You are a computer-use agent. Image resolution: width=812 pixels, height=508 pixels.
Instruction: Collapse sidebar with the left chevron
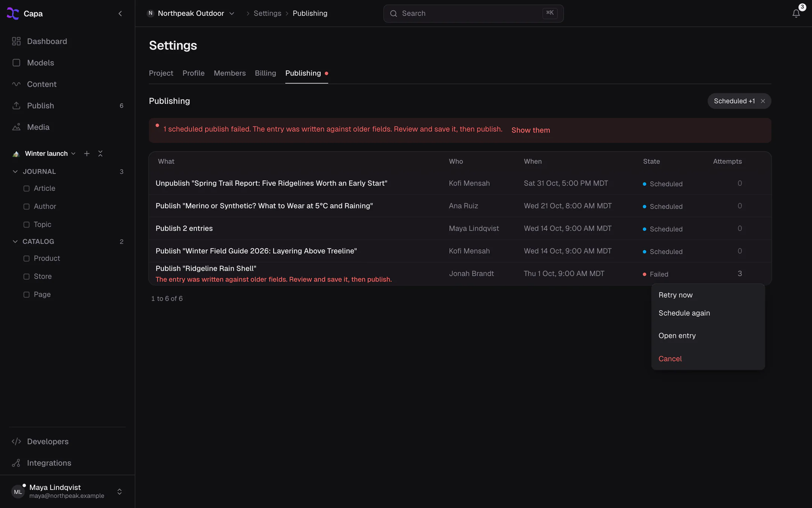pos(120,14)
